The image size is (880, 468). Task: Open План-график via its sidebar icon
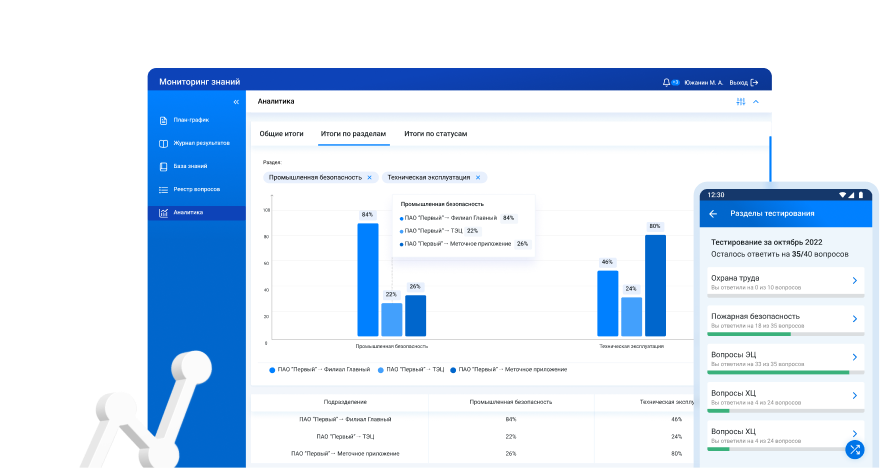tap(163, 120)
